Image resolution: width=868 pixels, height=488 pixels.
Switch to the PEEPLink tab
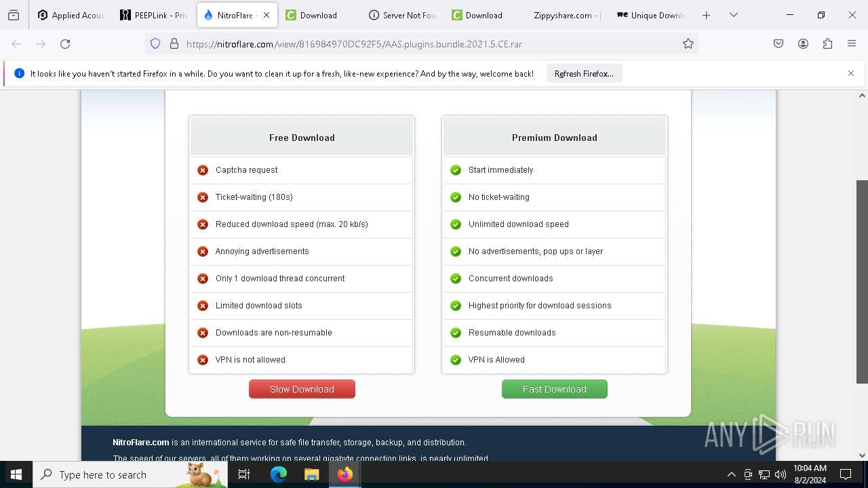tap(154, 15)
